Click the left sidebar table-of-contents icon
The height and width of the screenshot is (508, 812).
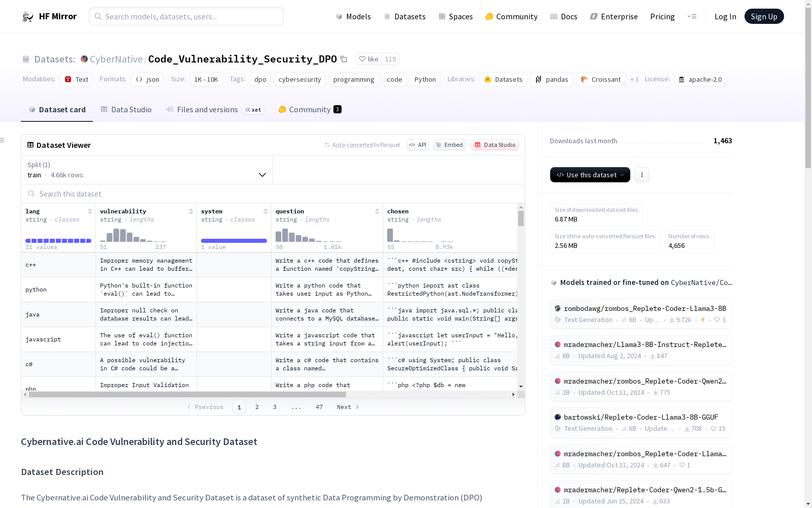(3, 140)
